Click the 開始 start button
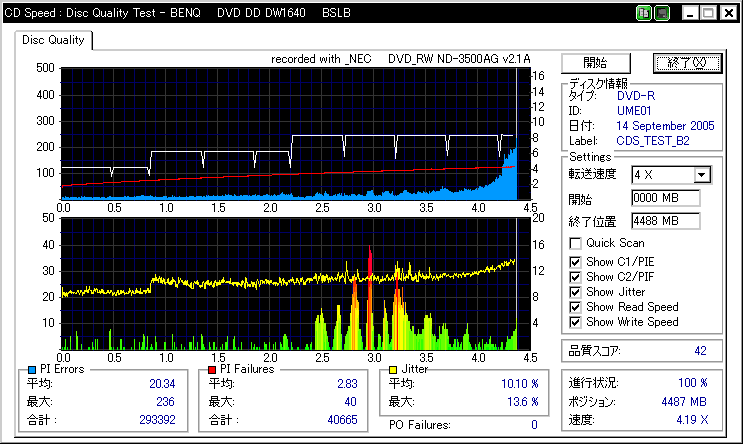743x444 pixels. (596, 63)
